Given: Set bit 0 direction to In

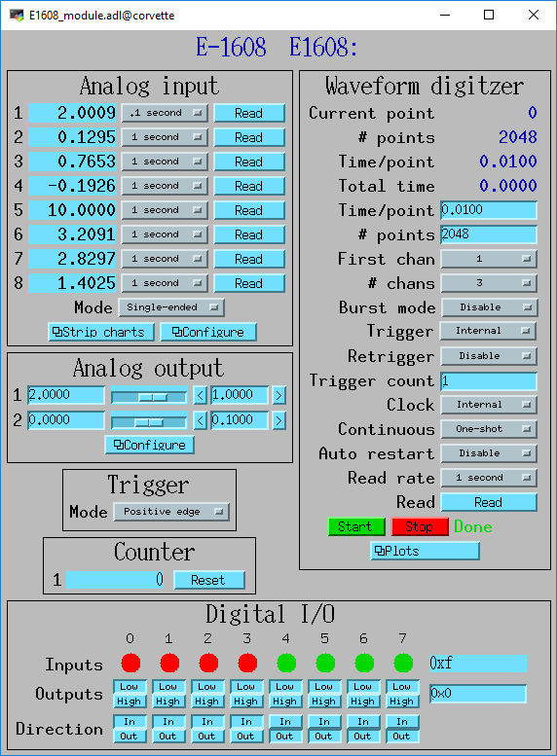Looking at the screenshot, I should tap(130, 722).
